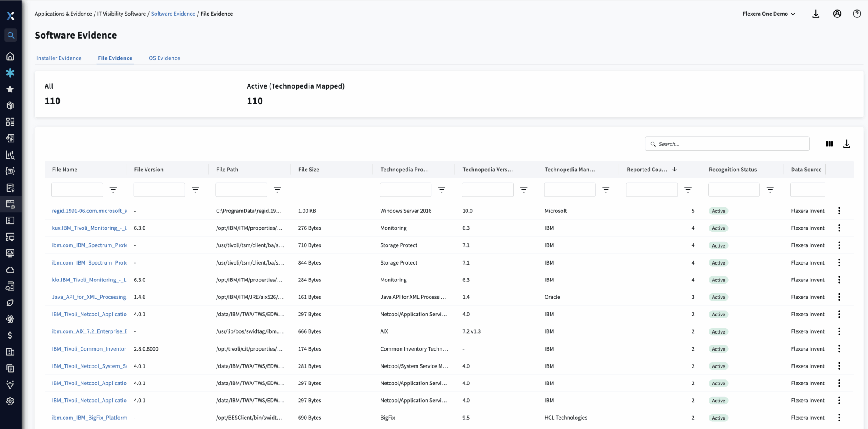This screenshot has height=429, width=868.
Task: Toggle sort direction on Reported Count column
Action: click(675, 169)
